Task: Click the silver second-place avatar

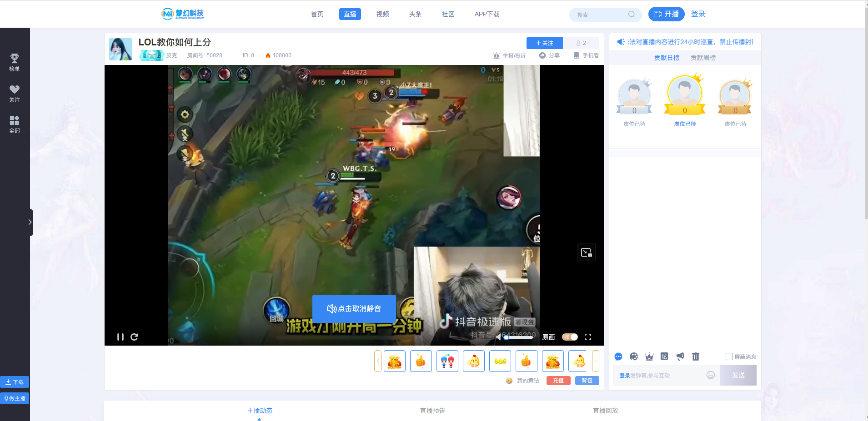Action: pos(634,96)
